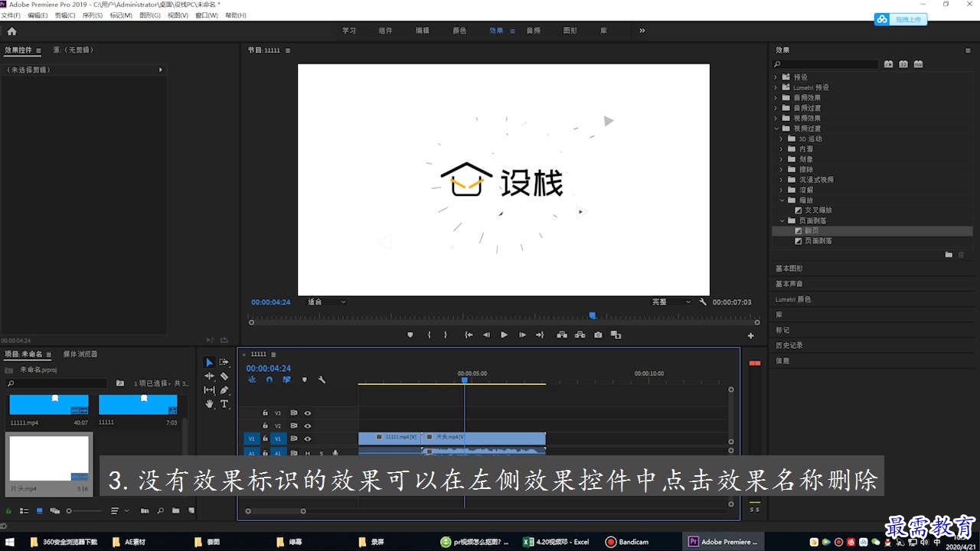Toggle V1 track output eye
This screenshot has width=980, height=551.
pos(307,439)
